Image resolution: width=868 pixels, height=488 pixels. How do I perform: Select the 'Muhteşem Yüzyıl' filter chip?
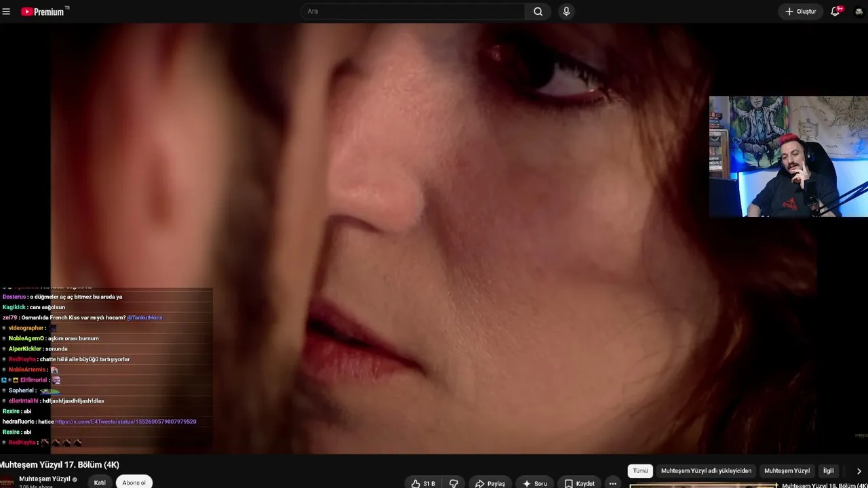click(x=787, y=470)
